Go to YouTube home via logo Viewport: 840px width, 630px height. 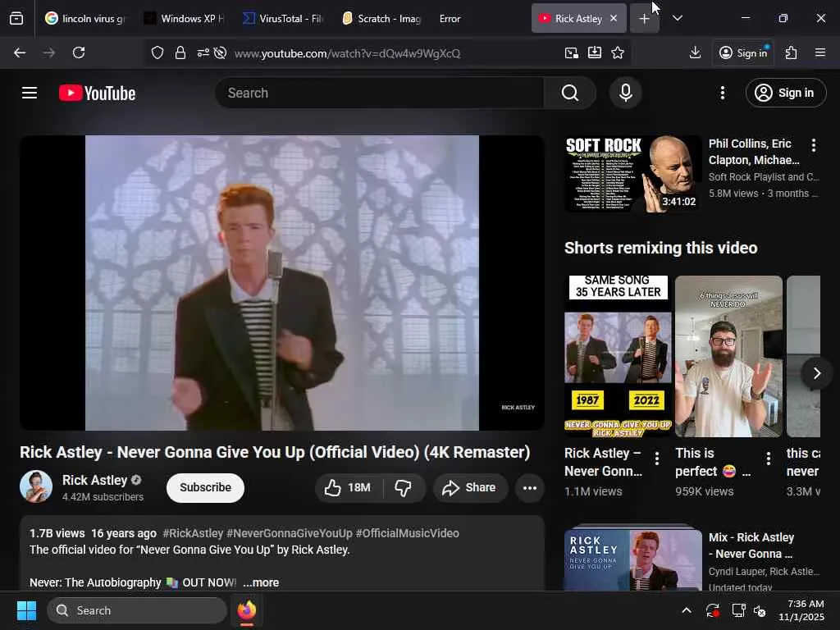(x=97, y=93)
